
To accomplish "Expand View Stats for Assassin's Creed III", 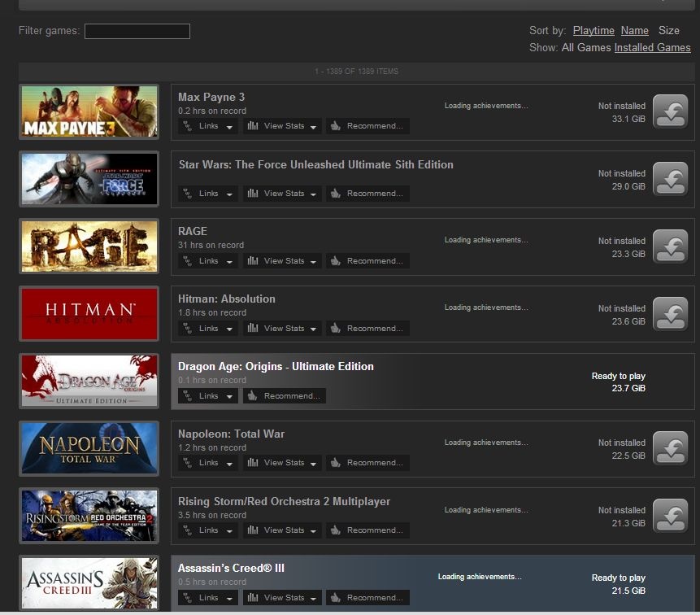I will point(282,598).
